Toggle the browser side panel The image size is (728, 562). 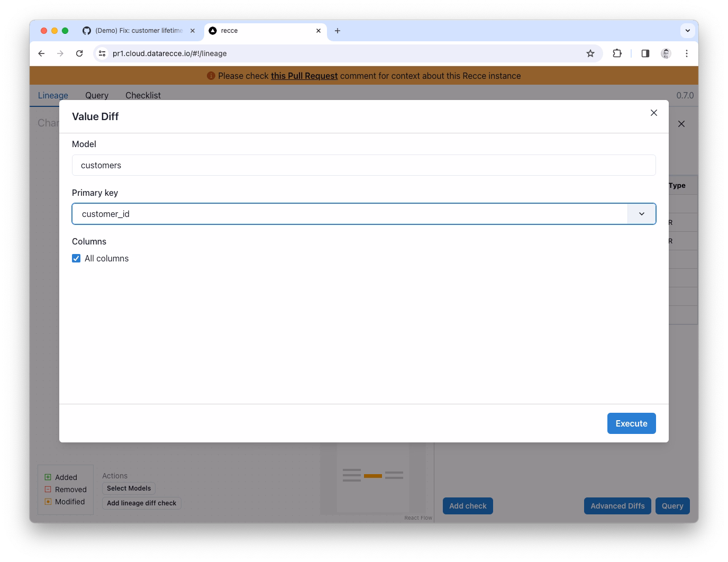point(645,53)
